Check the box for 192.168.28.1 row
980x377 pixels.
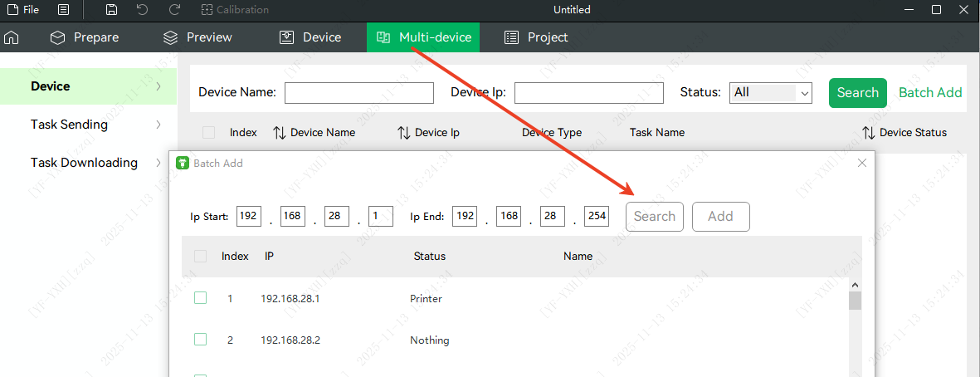[x=200, y=298]
